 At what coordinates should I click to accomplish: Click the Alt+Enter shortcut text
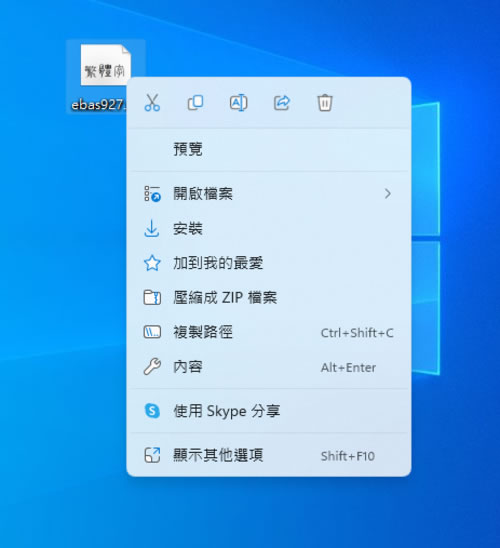point(348,368)
